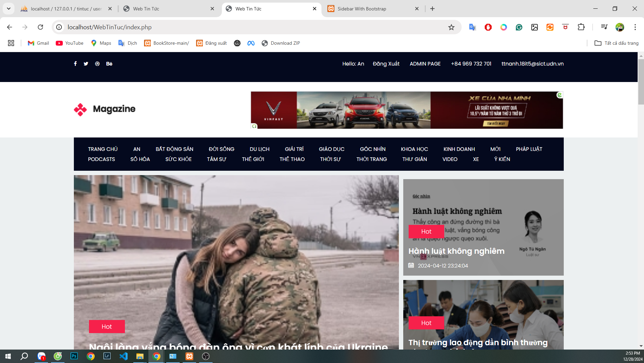644x363 pixels.
Task: Open Gmail bookmark
Action: pos(38,43)
